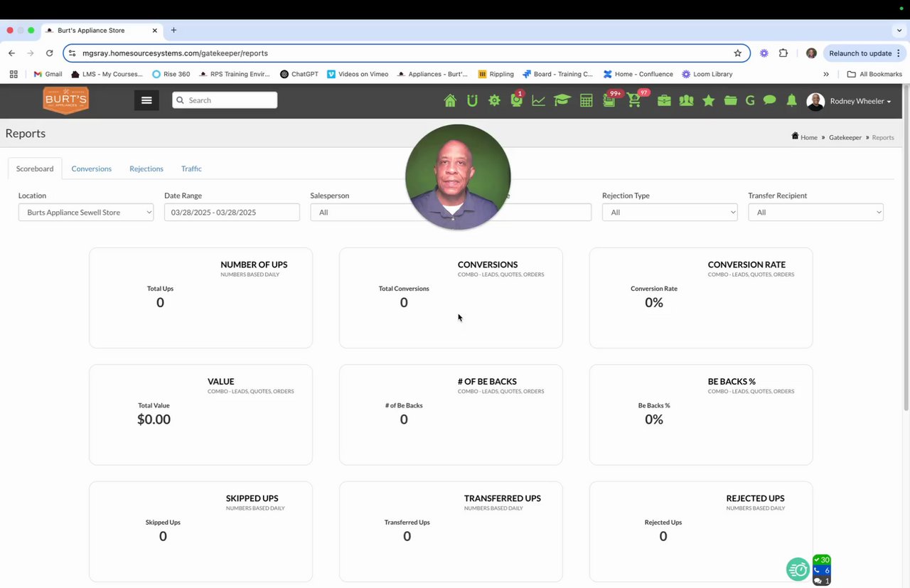This screenshot has width=910, height=588.
Task: Open the Rejection Type dropdown
Action: [x=670, y=212]
